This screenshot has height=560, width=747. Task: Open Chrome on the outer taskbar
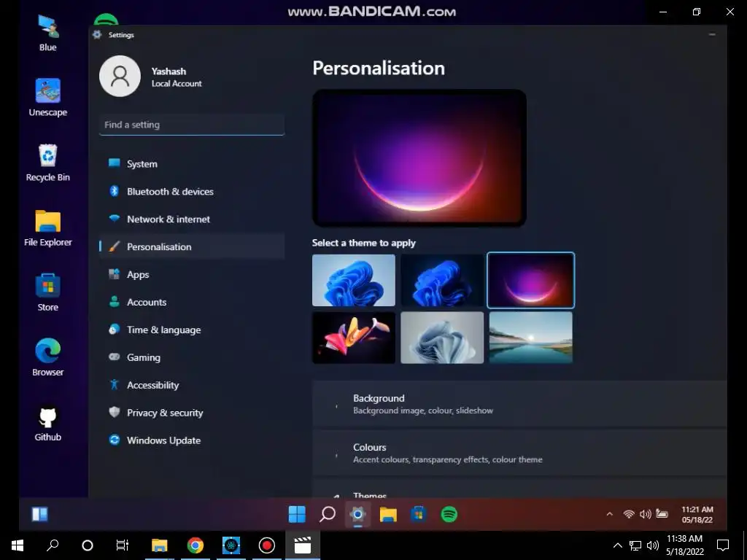[x=195, y=545]
